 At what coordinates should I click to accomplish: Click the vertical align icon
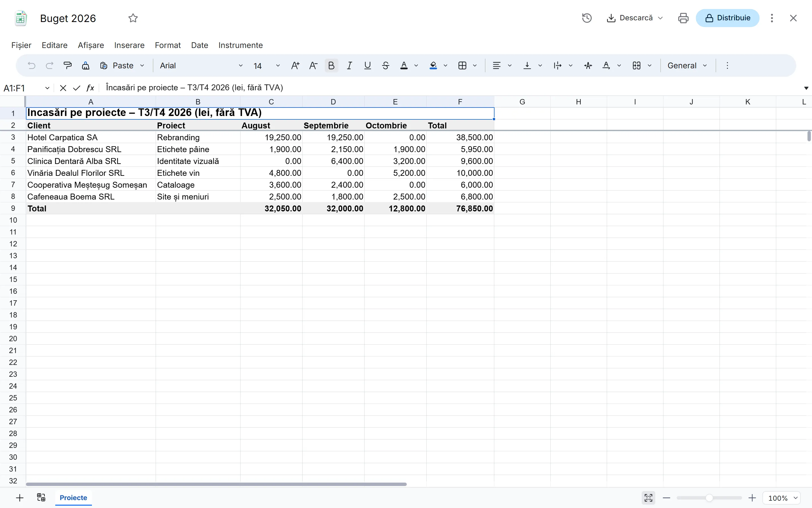[527, 65]
